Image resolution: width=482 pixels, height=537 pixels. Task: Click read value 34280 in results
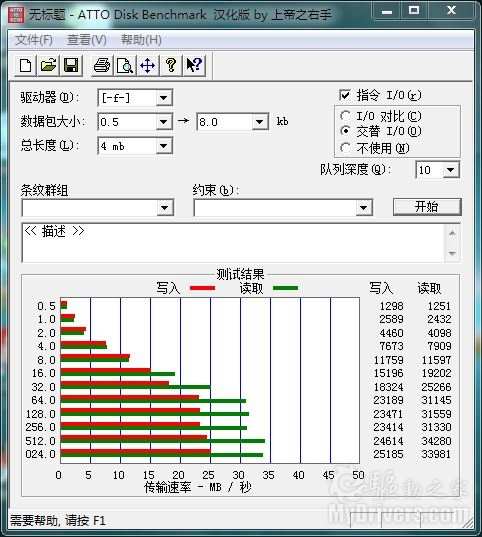coord(436,441)
